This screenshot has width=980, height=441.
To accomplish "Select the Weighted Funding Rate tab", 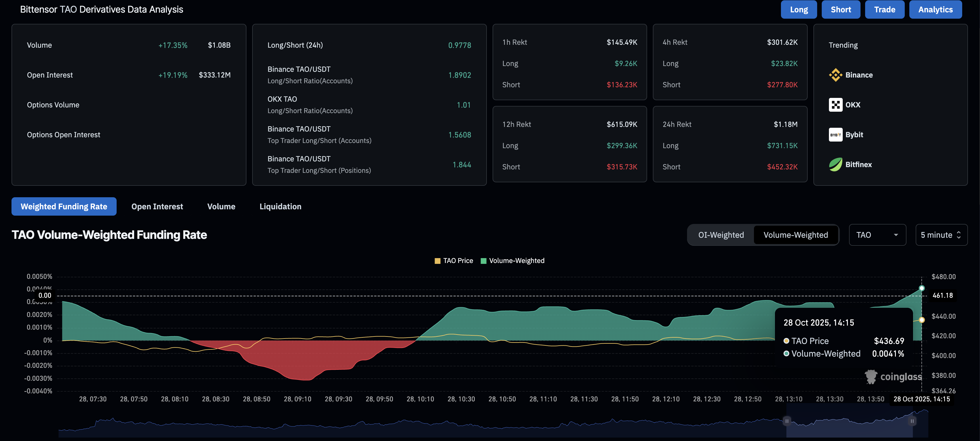I will pyautogui.click(x=64, y=206).
